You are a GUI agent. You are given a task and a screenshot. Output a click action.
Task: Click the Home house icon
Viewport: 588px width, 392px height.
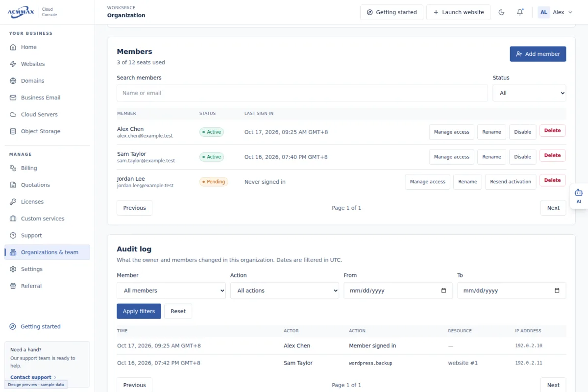[13, 47]
